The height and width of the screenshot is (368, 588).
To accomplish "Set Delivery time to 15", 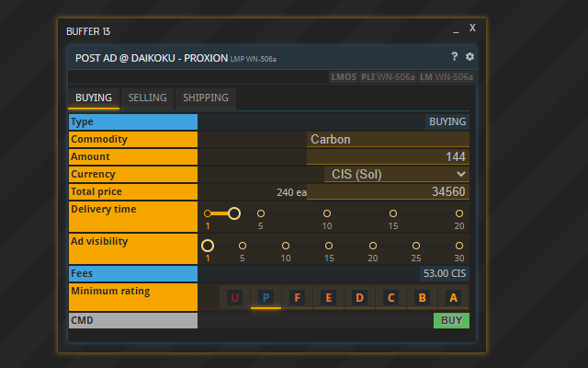I will [393, 213].
